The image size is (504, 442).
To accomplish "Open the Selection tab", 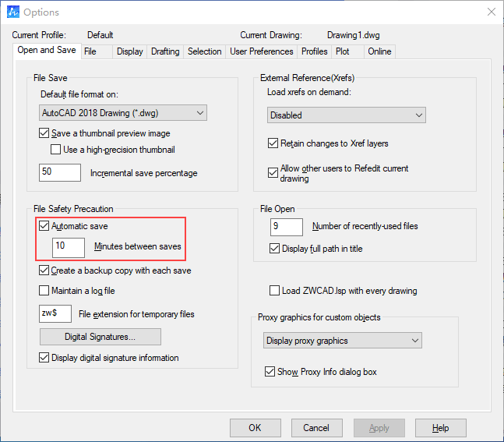I will (204, 51).
